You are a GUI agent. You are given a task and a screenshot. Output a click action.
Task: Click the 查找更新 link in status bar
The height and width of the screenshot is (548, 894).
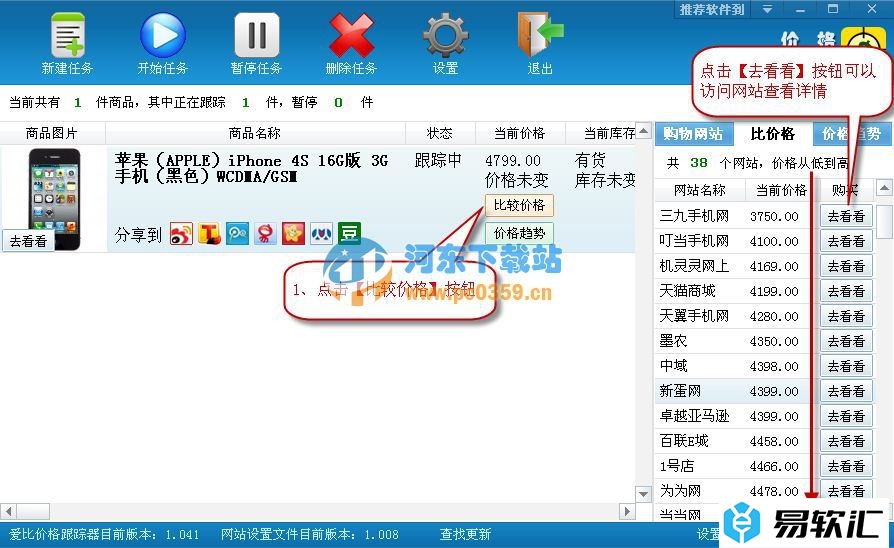pyautogui.click(x=465, y=534)
